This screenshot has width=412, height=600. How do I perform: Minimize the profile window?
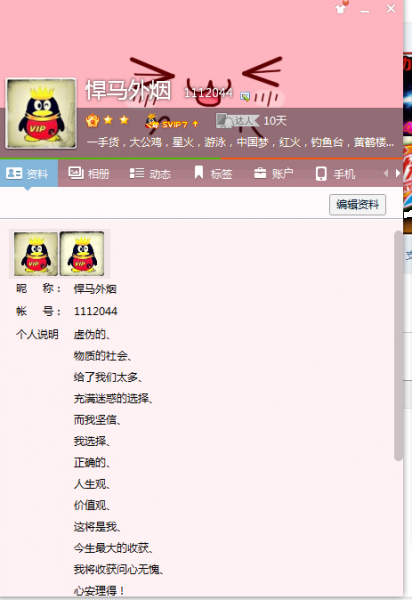(365, 9)
